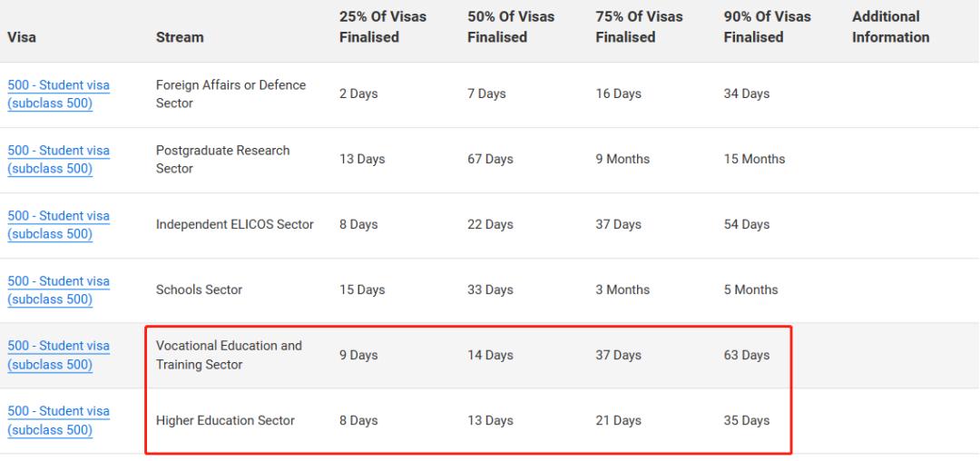
Task: Click the Additional Information column header
Action: coord(891,27)
